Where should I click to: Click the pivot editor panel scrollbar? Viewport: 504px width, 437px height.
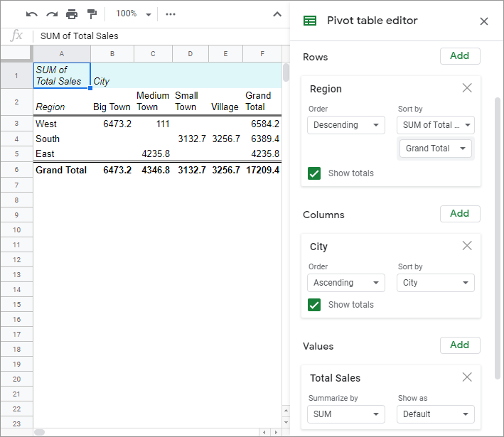pos(498,239)
